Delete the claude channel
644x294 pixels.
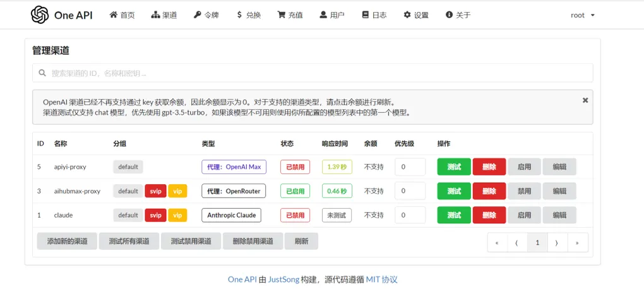pos(489,215)
